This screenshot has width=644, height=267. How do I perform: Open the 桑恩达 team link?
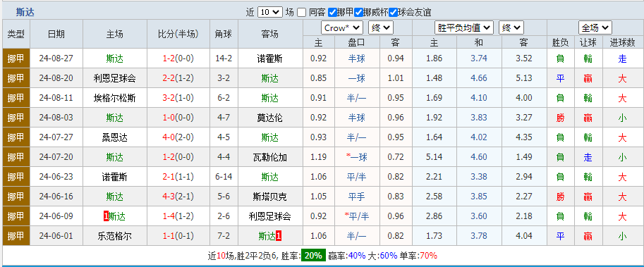[114, 137]
